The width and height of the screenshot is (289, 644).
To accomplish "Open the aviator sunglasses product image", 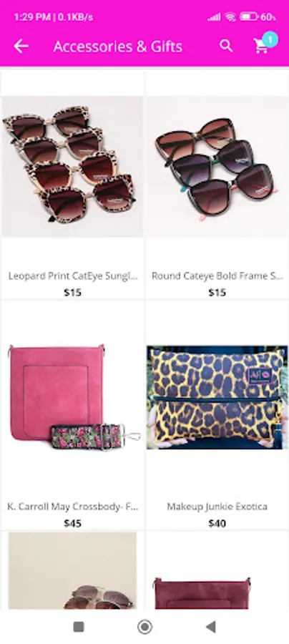I will 72,570.
